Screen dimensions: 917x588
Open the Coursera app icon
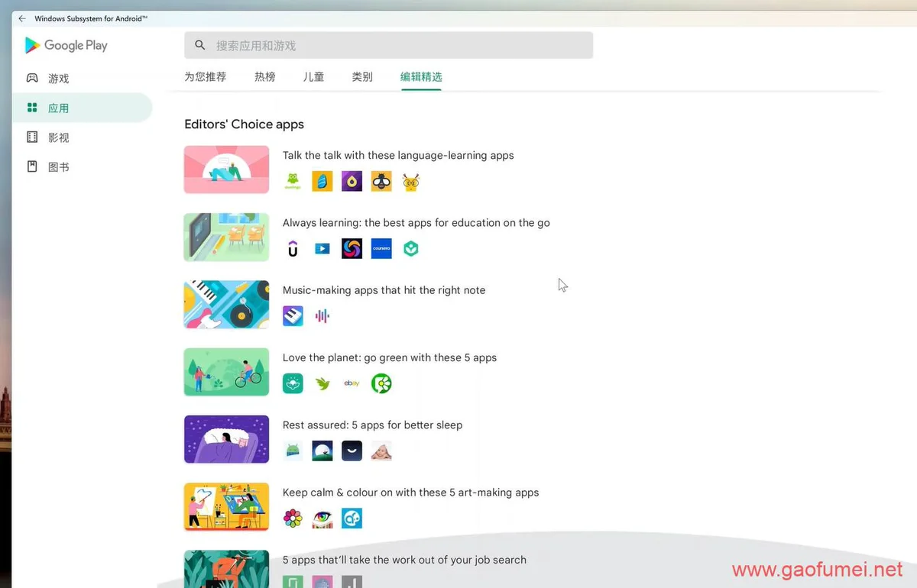381,248
